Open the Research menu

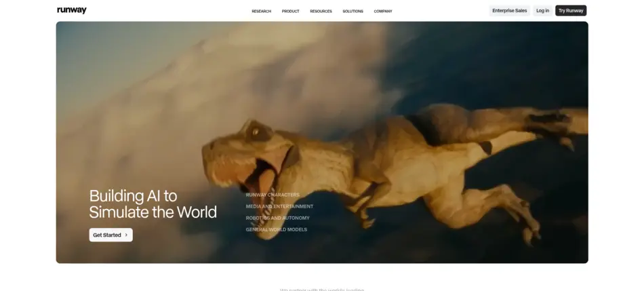pos(261,11)
